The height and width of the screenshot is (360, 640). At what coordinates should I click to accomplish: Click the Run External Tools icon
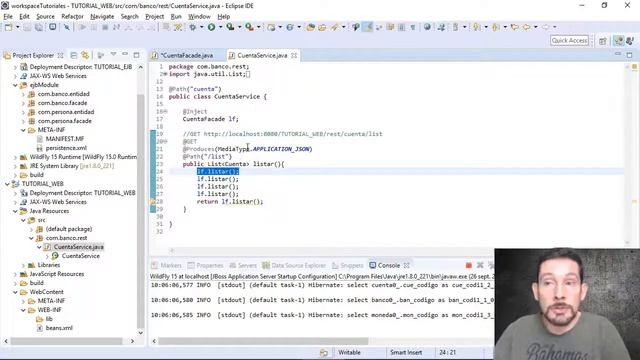[x=249, y=27]
